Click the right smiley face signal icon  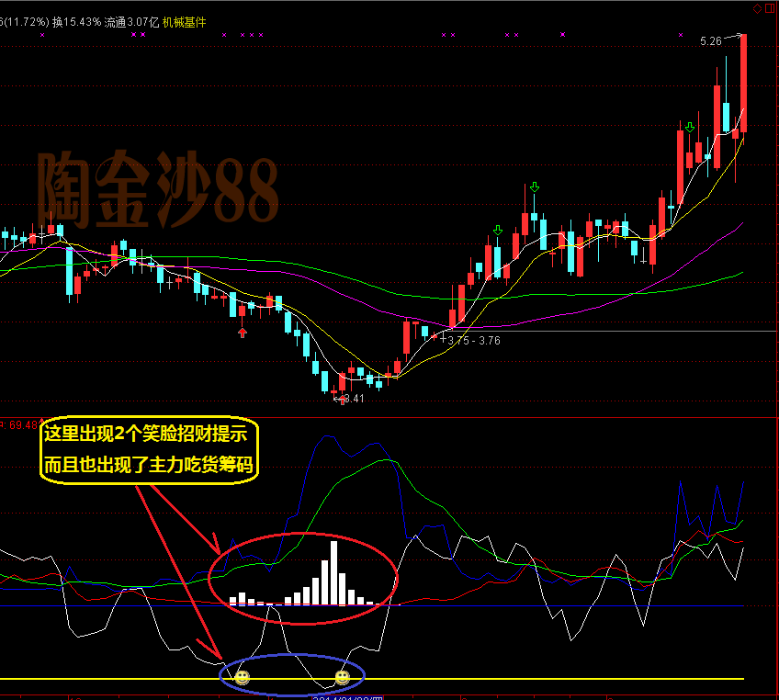[x=342, y=677]
